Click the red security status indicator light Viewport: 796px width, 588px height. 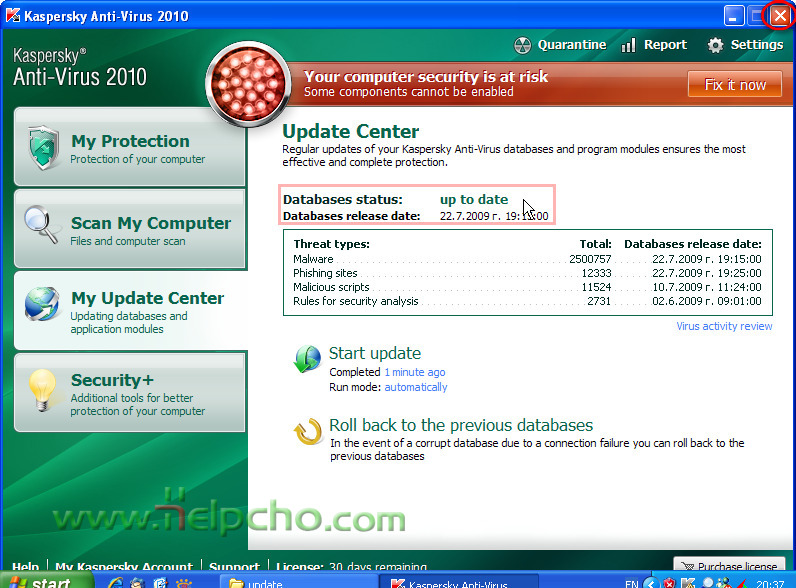248,84
